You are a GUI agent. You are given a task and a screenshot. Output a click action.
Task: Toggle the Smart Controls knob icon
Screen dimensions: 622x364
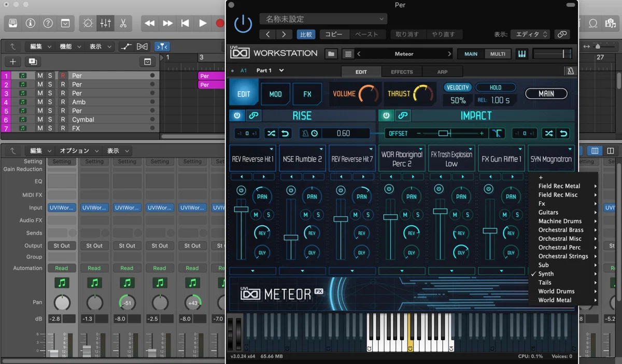point(88,23)
